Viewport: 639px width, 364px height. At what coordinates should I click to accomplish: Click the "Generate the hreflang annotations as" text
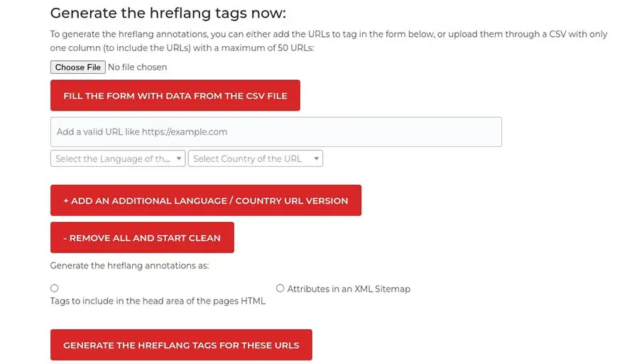(x=129, y=266)
